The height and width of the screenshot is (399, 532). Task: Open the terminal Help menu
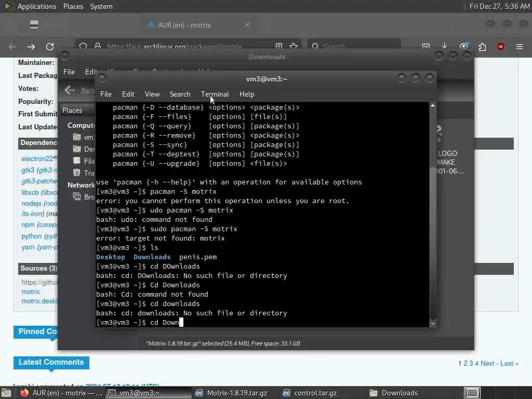[x=247, y=95]
